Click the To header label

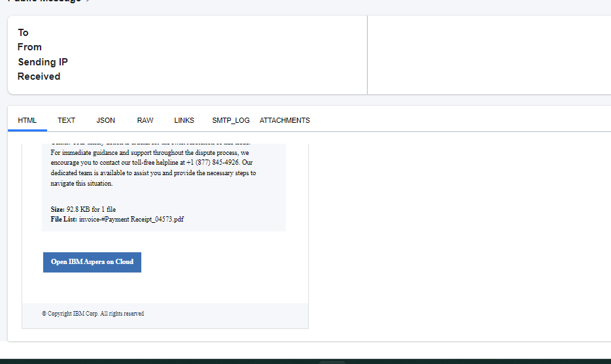click(x=23, y=33)
